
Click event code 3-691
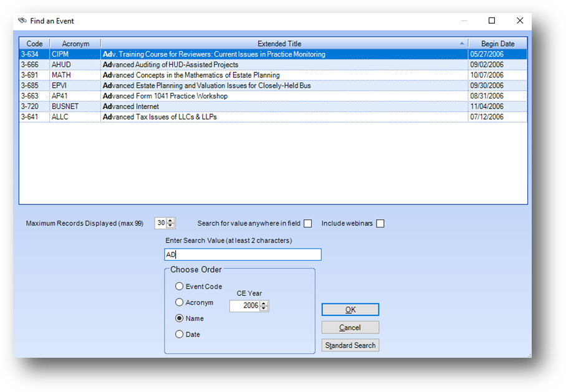[x=29, y=75]
